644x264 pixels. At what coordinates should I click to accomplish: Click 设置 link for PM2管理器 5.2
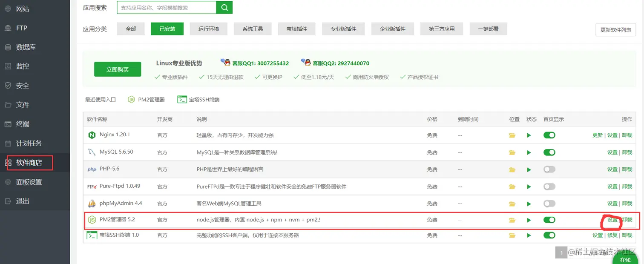coord(612,220)
